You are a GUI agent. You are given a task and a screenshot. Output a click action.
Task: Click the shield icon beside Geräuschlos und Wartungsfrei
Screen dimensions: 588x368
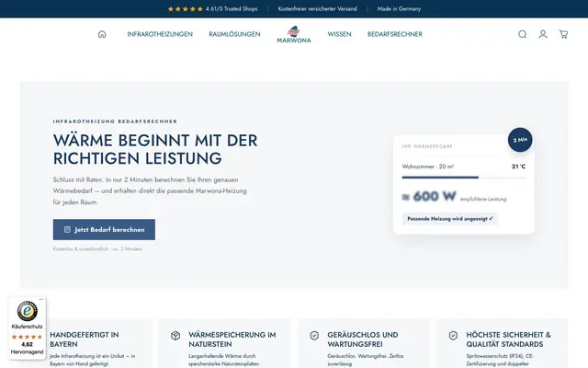(x=314, y=335)
